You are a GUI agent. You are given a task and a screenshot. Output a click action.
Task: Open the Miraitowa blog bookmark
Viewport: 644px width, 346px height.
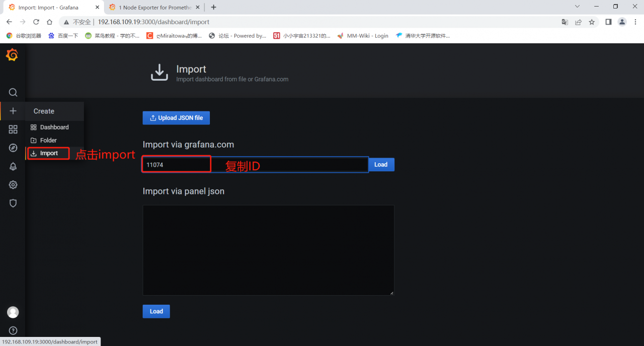[174, 36]
